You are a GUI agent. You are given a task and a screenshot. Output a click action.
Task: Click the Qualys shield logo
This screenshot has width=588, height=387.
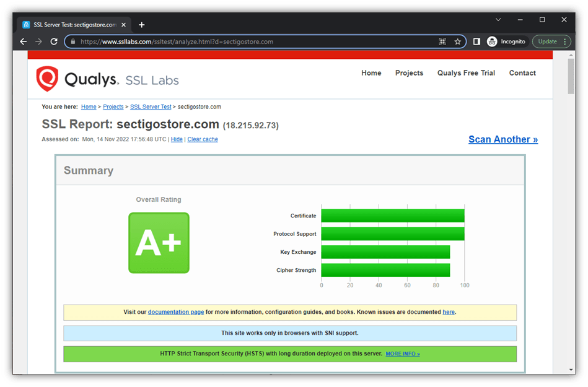click(x=47, y=79)
